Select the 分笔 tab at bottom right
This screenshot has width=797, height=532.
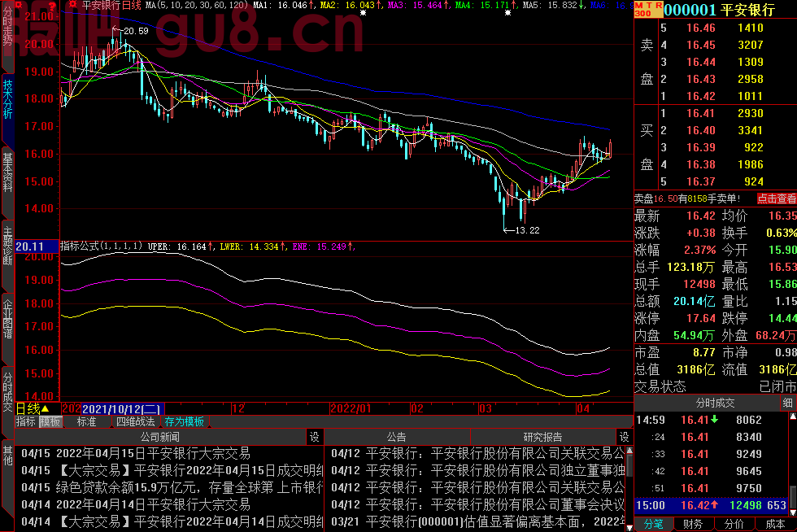pos(654,524)
